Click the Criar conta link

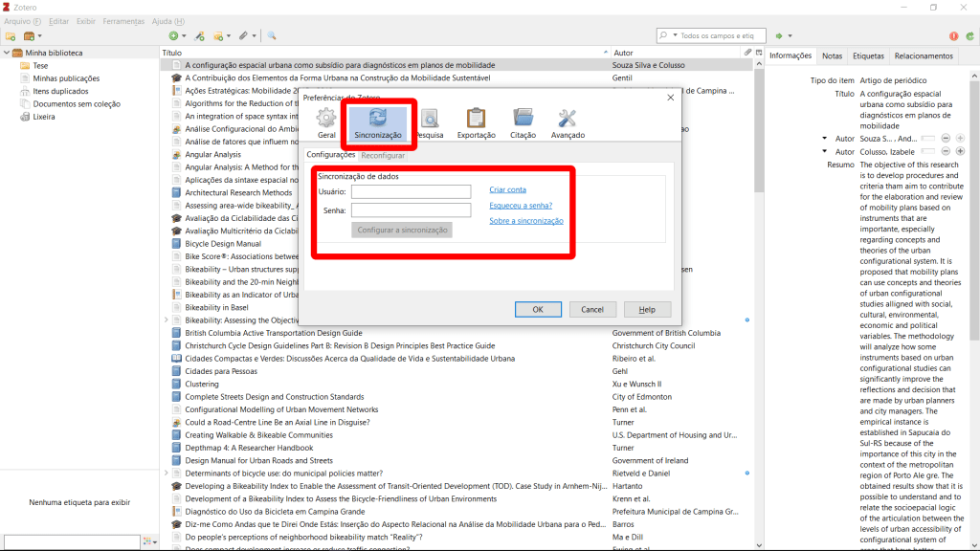507,189
